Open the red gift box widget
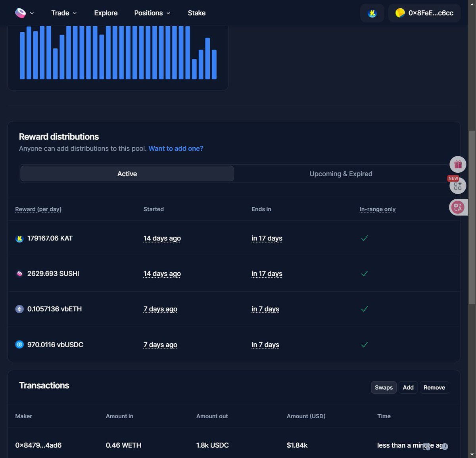This screenshot has width=476, height=458. [458, 164]
